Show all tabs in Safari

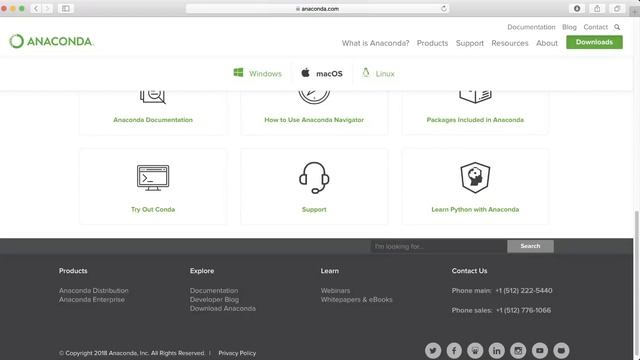click(617, 8)
